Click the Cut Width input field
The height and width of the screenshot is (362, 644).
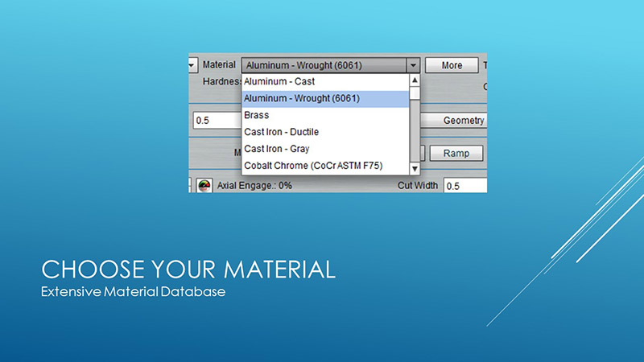tap(465, 186)
